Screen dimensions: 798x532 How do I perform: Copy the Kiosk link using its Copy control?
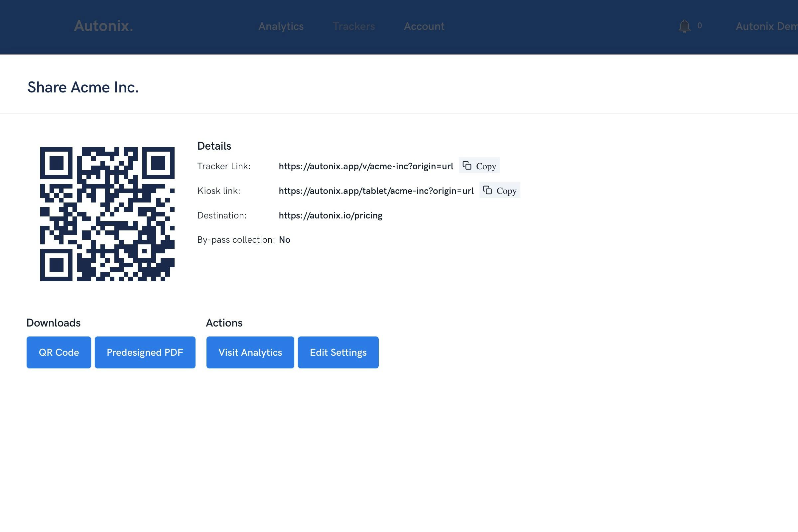coord(499,190)
